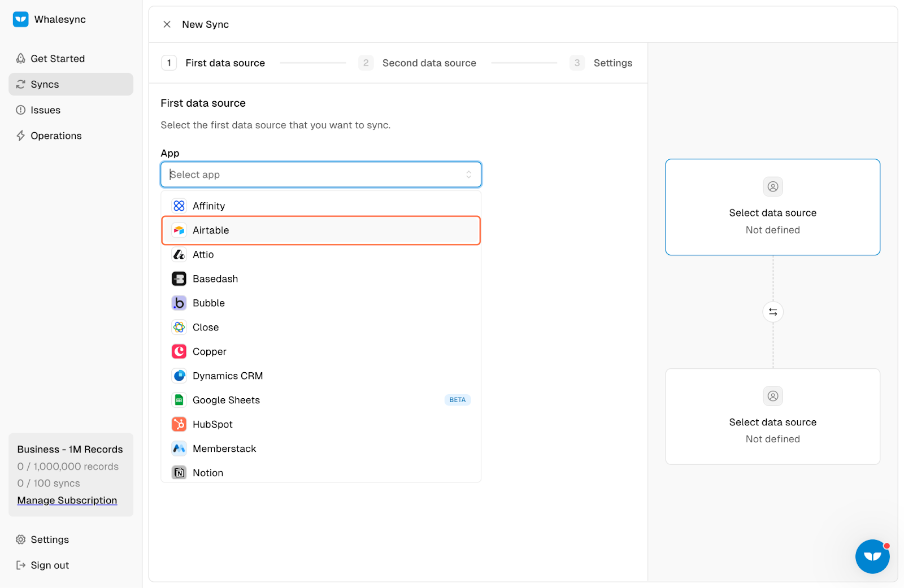The height and width of the screenshot is (588, 904).
Task: Choose Attio from the app list
Action: tap(321, 255)
